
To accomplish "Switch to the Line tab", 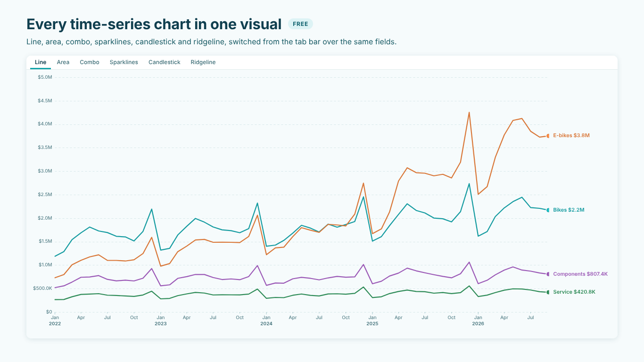I will (41, 62).
